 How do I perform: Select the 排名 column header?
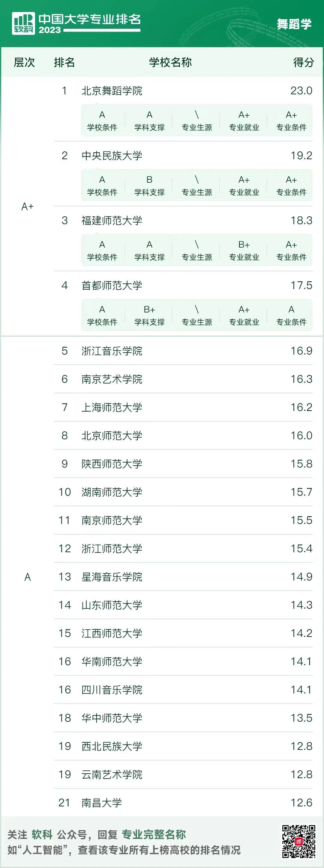click(x=64, y=62)
